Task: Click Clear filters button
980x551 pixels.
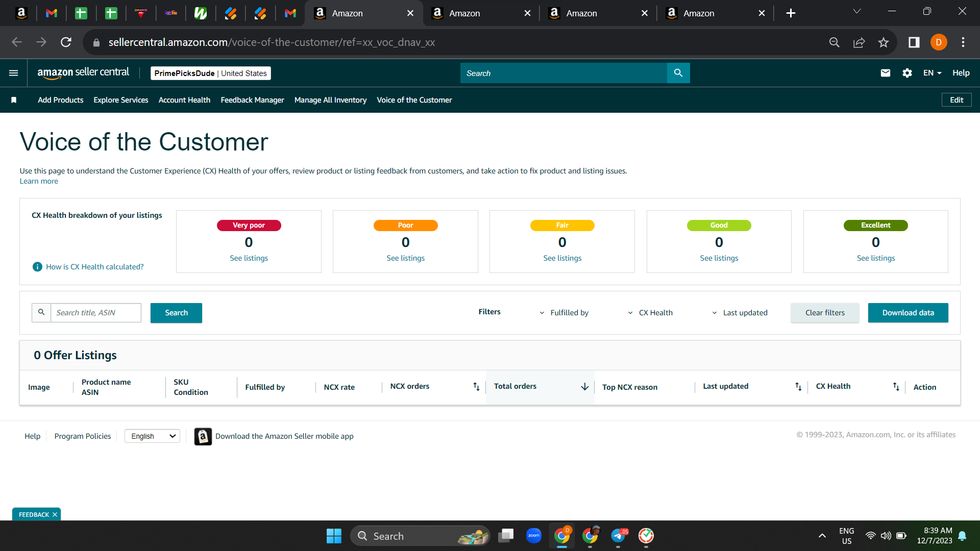Action: tap(825, 313)
